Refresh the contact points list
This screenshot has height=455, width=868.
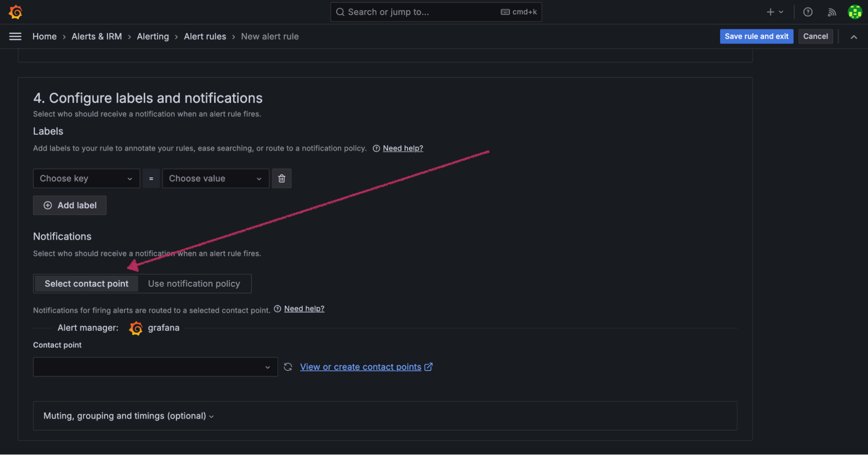coord(288,367)
